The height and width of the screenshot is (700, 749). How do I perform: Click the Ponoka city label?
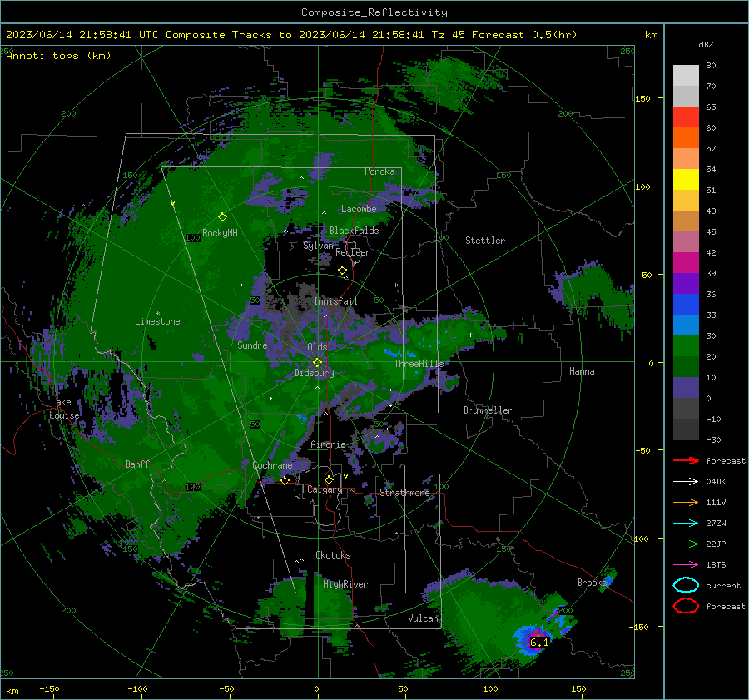379,171
